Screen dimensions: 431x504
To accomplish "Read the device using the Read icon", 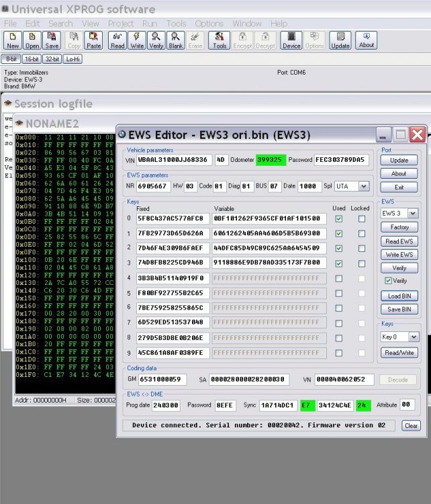I will [x=117, y=40].
